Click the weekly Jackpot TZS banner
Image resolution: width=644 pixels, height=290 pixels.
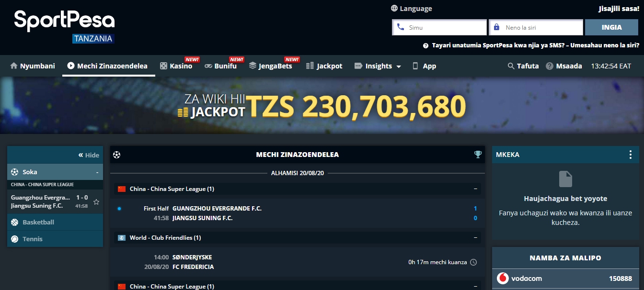coord(322,106)
